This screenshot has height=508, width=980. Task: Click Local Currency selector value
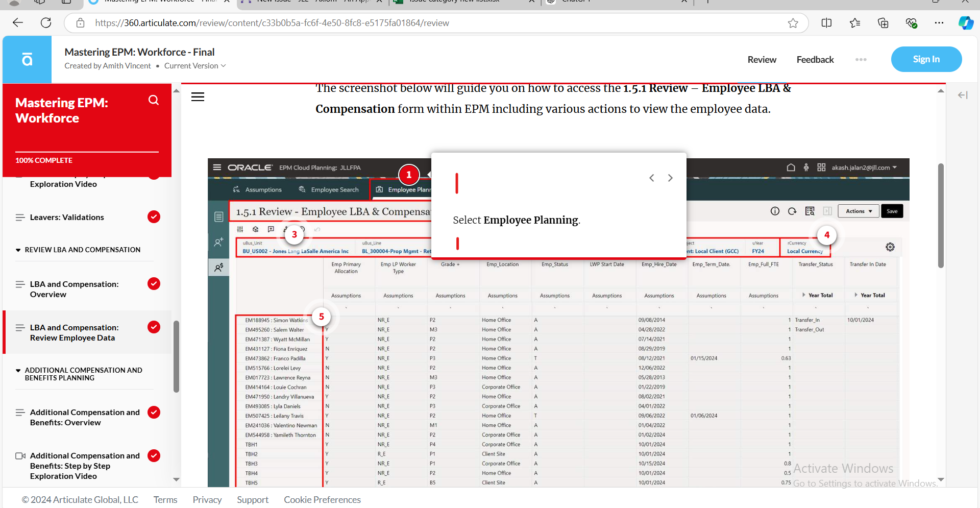[804, 251]
